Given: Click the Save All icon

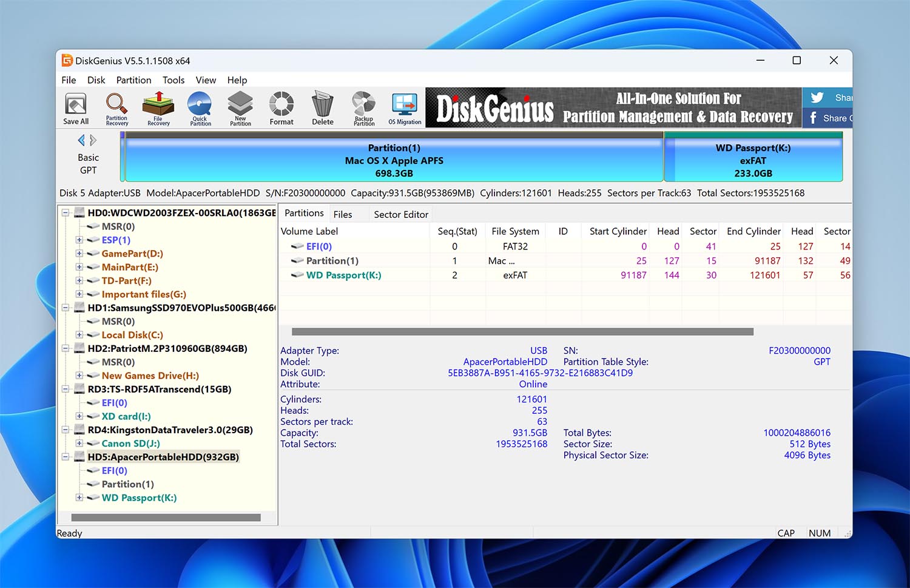Looking at the screenshot, I should click(75, 107).
